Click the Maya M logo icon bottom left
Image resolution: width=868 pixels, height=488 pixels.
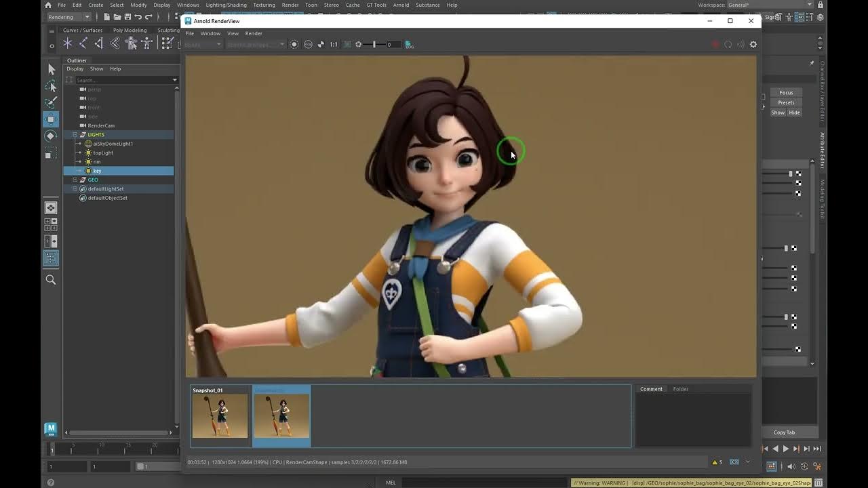point(50,429)
